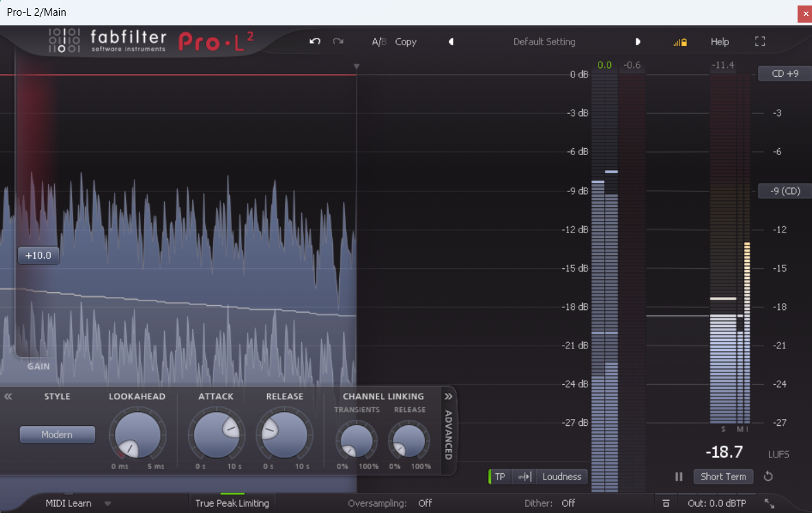Pause the loudness measurement

click(679, 477)
